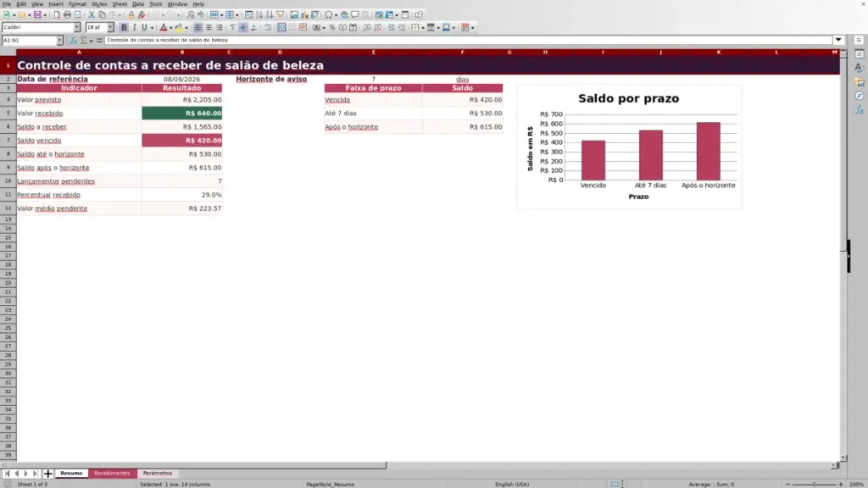Switch to the Recebimentos sheet tab

(x=112, y=473)
